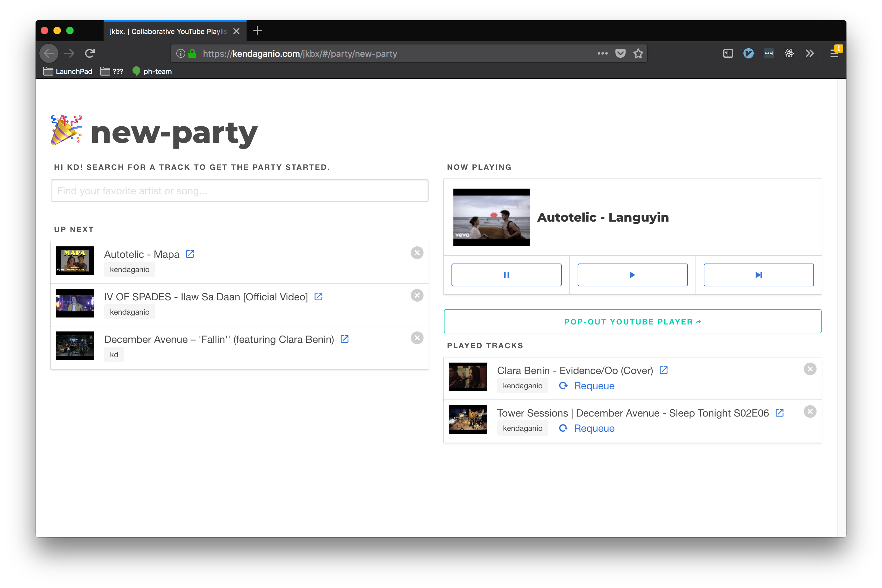Remove IV OF SPADES track from Up Next

(417, 296)
